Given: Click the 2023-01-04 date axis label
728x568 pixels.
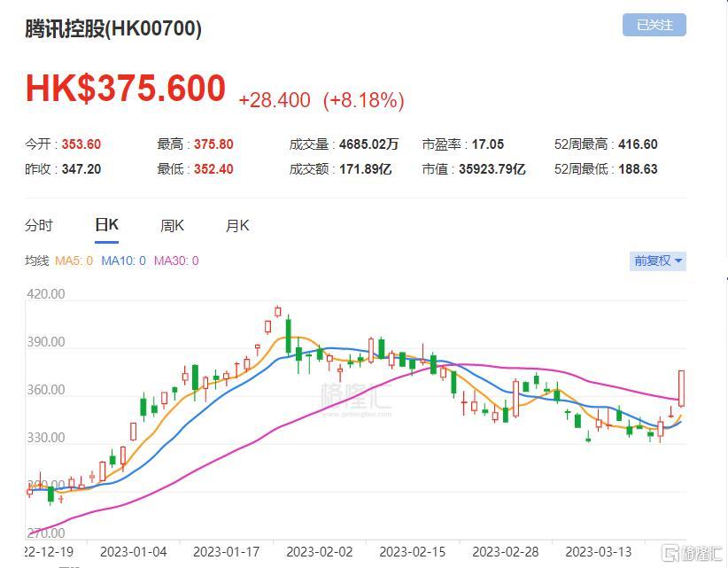Looking at the screenshot, I should (133, 552).
